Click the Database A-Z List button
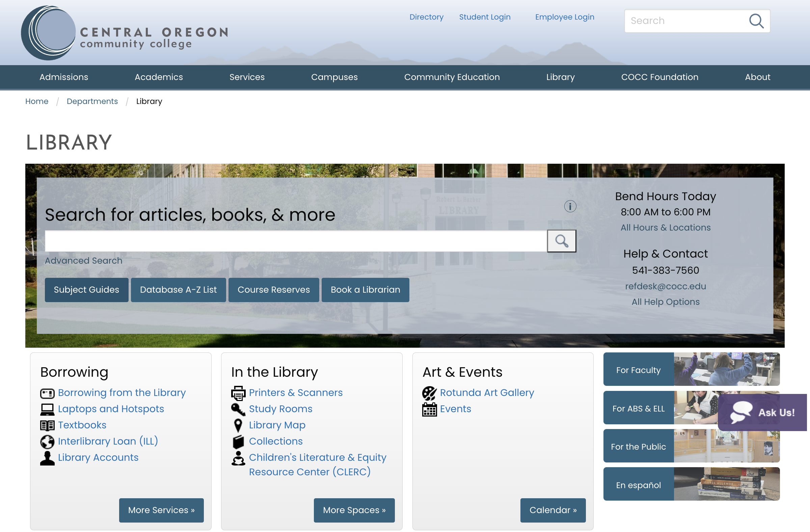The height and width of the screenshot is (532, 810). pos(179,290)
